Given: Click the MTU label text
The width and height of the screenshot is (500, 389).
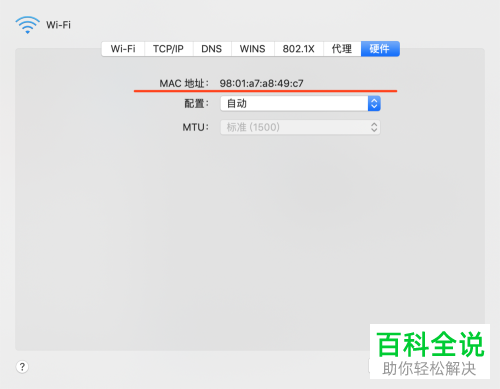Looking at the screenshot, I should pos(195,127).
